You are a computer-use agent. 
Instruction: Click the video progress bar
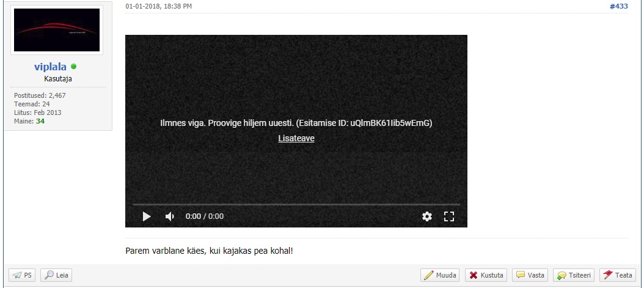pyautogui.click(x=296, y=204)
